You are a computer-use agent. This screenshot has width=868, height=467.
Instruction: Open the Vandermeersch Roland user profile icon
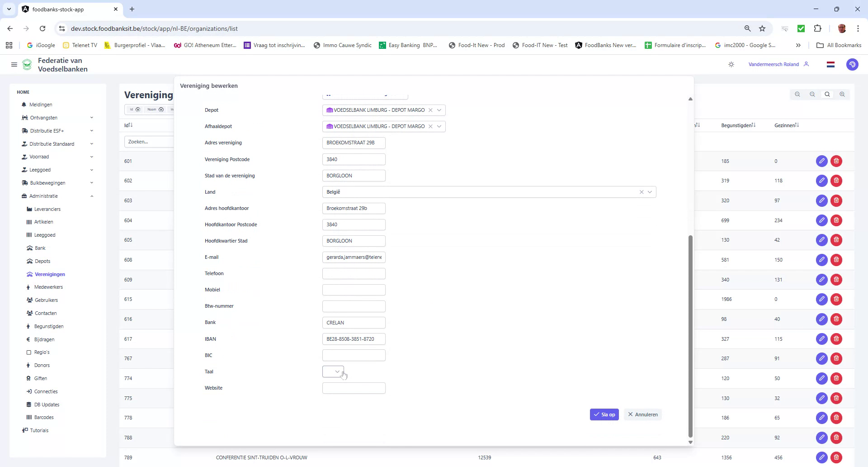click(807, 64)
